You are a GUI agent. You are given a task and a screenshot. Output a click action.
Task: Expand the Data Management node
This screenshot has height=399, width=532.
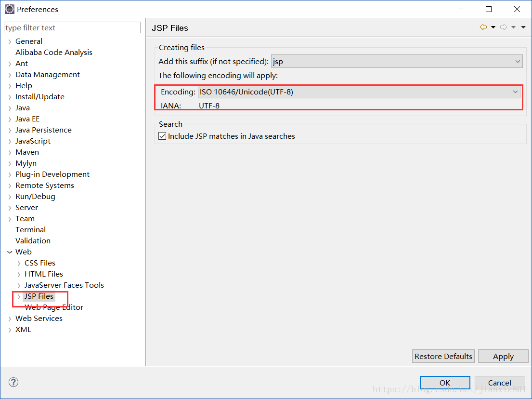pyautogui.click(x=10, y=75)
